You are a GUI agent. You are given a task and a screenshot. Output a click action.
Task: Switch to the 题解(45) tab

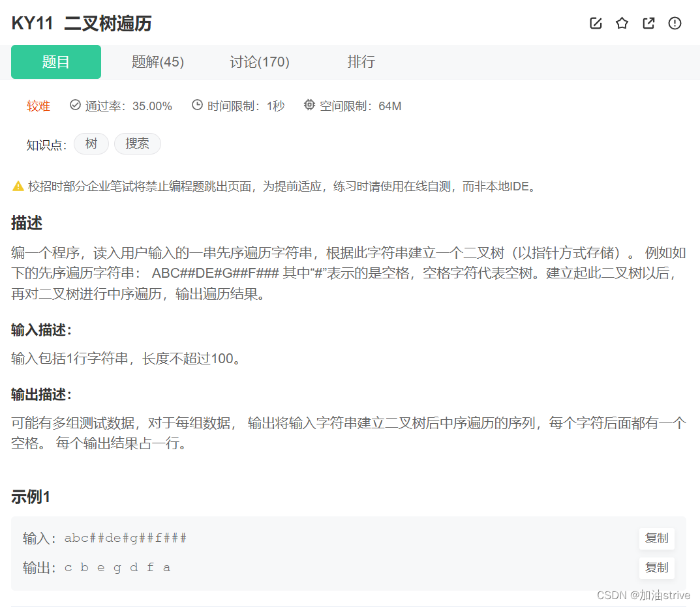(x=158, y=61)
